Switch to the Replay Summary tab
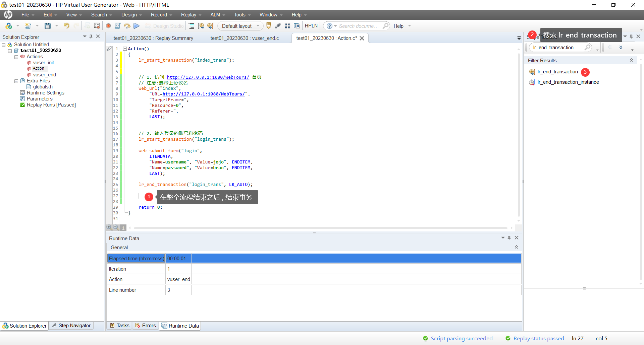Screen dimensions: 644x345 (x=153, y=38)
